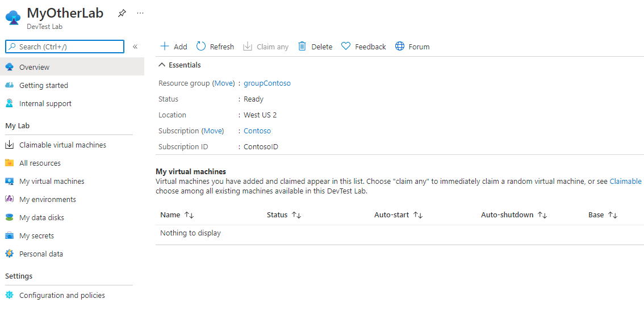Open the groupContoso resource group link
This screenshot has height=324, width=644.
(x=267, y=83)
